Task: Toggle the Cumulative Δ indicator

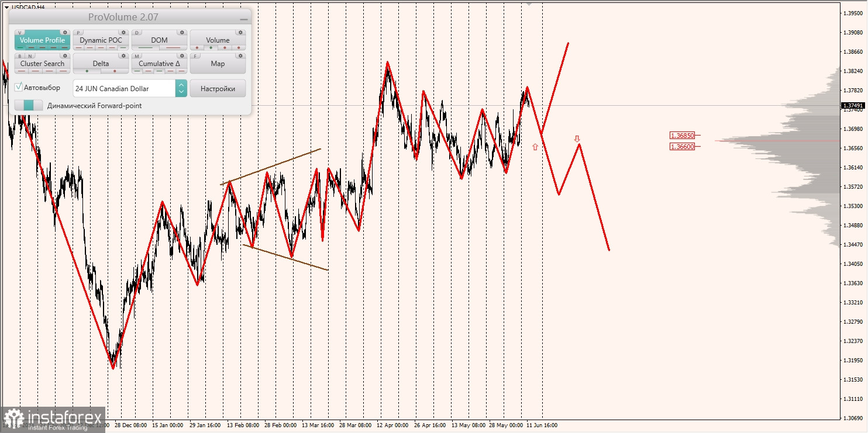Action: click(159, 64)
